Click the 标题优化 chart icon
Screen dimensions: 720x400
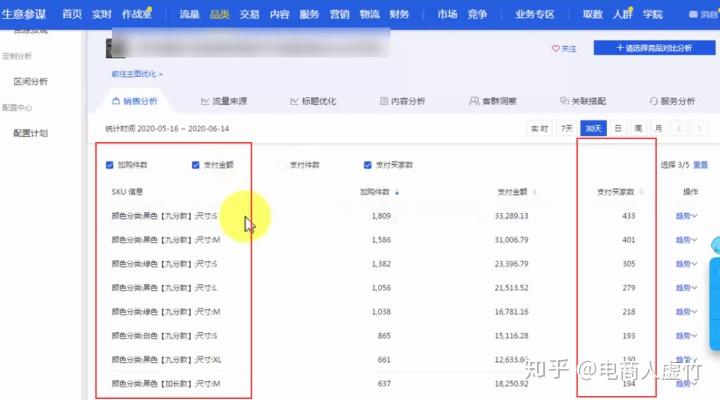point(294,101)
